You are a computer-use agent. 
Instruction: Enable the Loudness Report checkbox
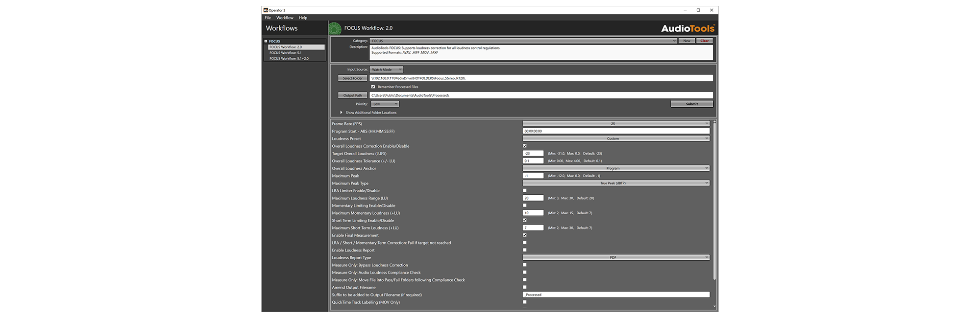(x=525, y=250)
